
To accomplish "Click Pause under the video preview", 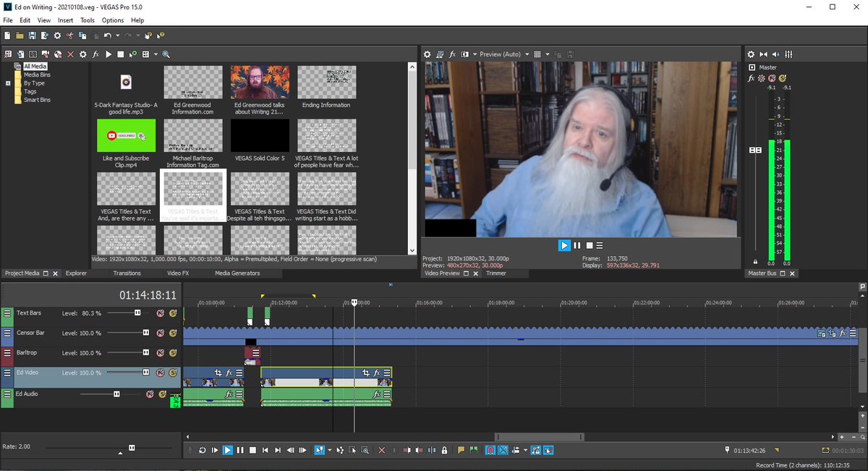I will click(x=576, y=245).
